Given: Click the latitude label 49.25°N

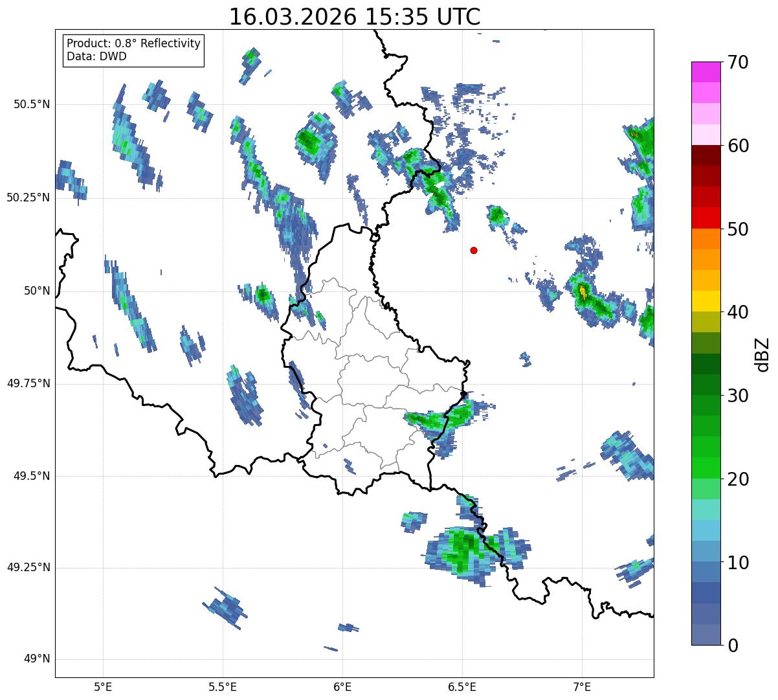Looking at the screenshot, I should click(x=28, y=568).
